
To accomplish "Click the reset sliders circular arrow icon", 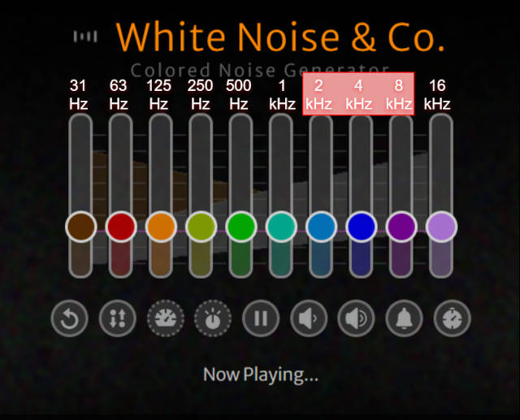I will point(70,318).
